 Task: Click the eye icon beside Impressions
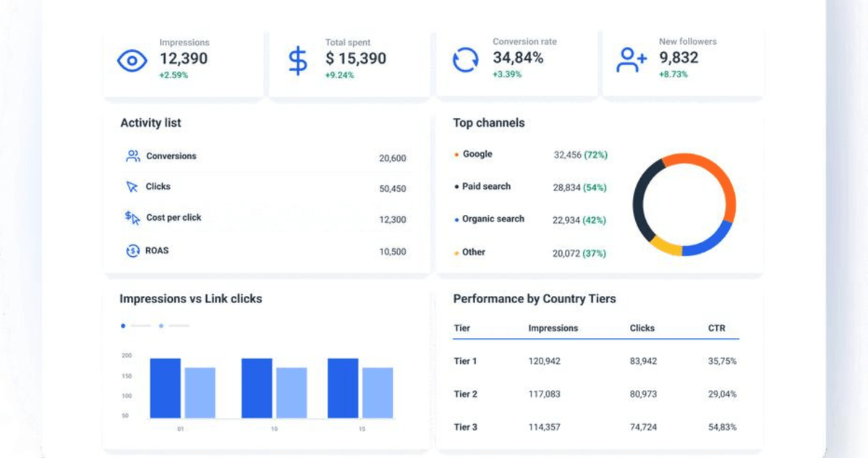[x=132, y=61]
